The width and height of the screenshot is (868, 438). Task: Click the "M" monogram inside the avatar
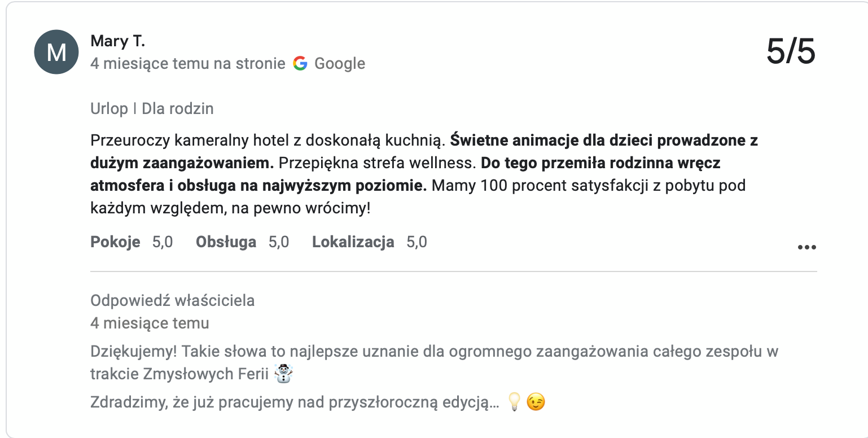point(56,51)
